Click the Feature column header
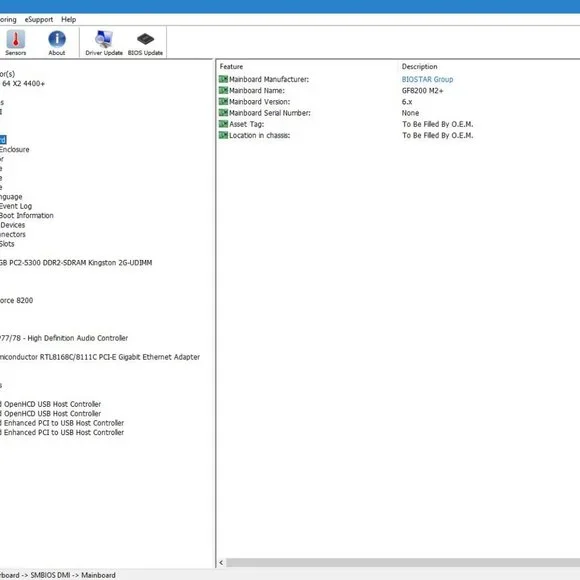The image size is (580, 580). [231, 67]
